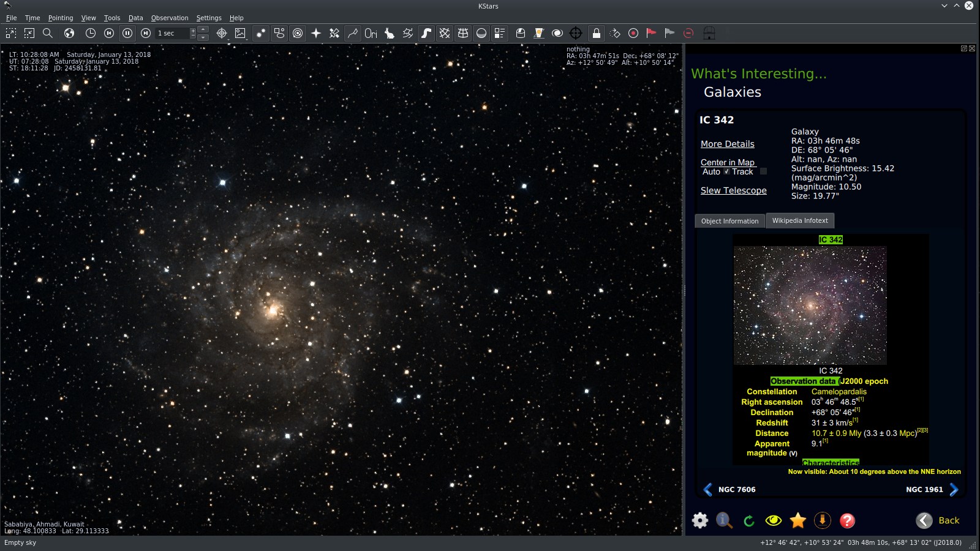The width and height of the screenshot is (980, 551).
Task: Add a red observation flag
Action: [x=651, y=33]
